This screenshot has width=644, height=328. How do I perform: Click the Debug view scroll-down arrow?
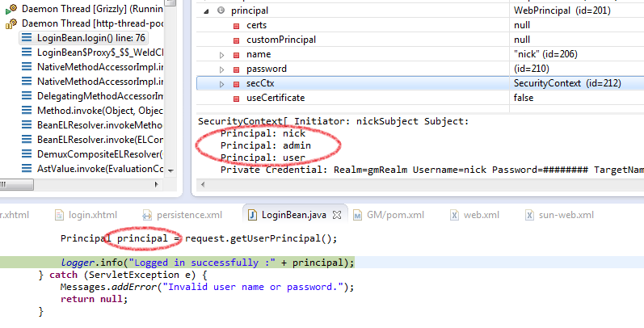(x=170, y=170)
